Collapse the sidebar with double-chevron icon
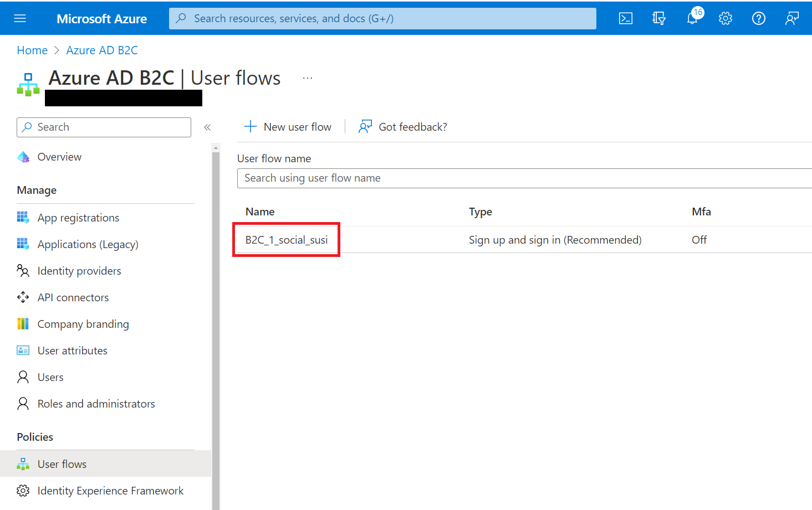 click(207, 127)
